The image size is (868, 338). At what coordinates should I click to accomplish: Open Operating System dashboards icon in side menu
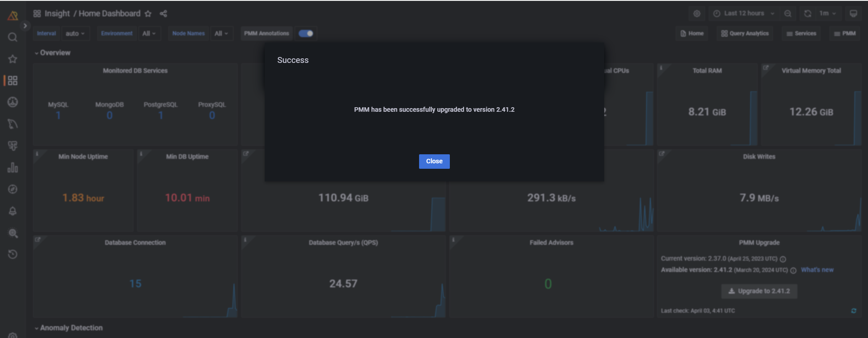[13, 102]
